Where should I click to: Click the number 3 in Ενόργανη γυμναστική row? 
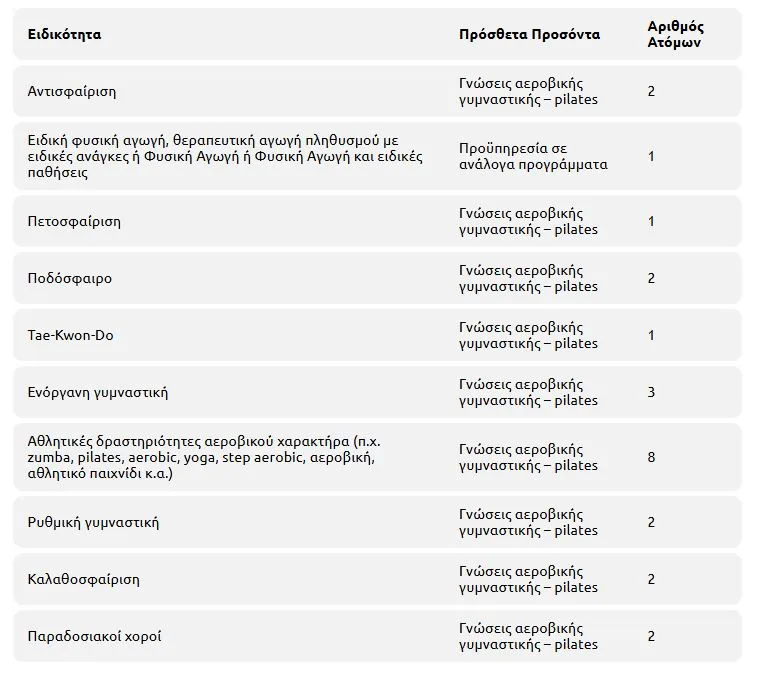coord(651,392)
